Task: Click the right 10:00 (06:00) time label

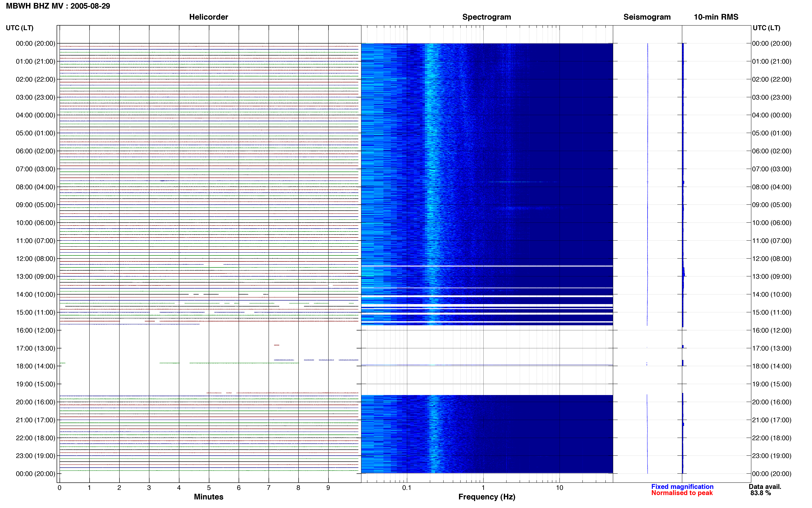Action: click(x=772, y=223)
